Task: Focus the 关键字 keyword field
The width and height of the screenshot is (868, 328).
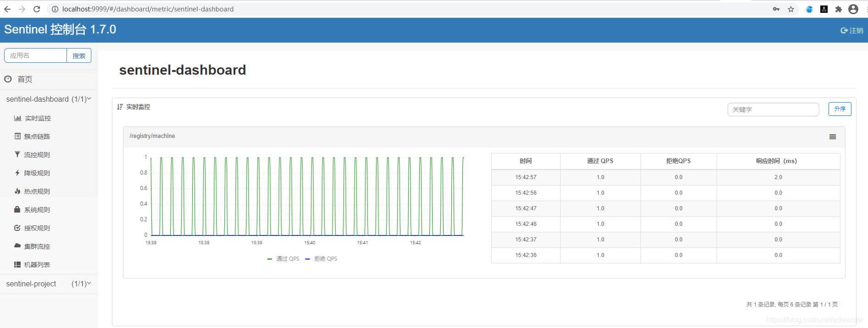Action: click(773, 109)
